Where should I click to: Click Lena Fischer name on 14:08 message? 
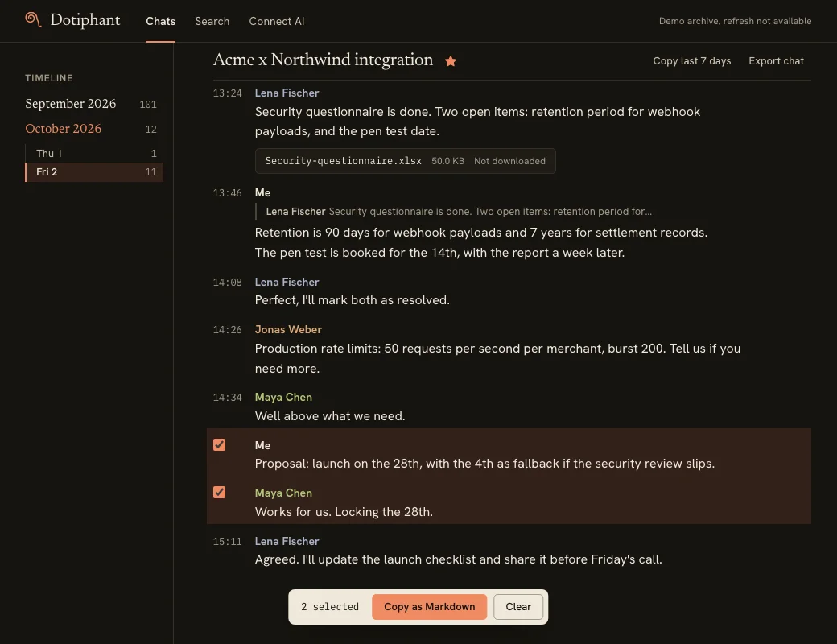(287, 282)
